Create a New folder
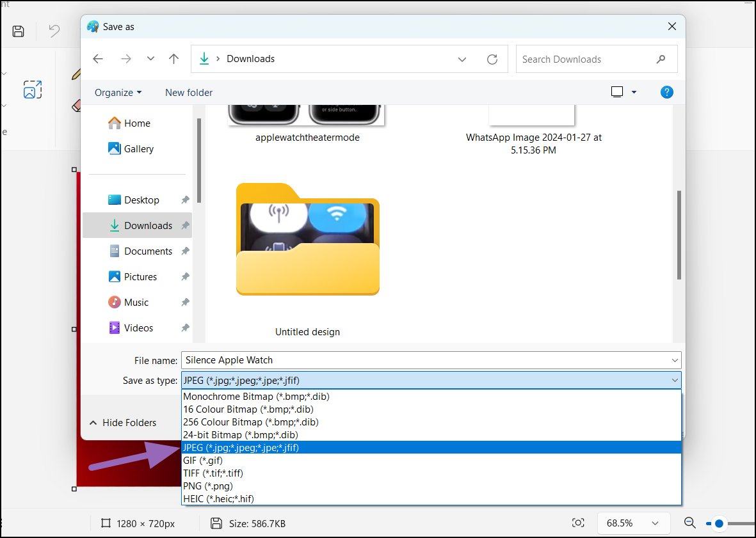 coord(188,93)
